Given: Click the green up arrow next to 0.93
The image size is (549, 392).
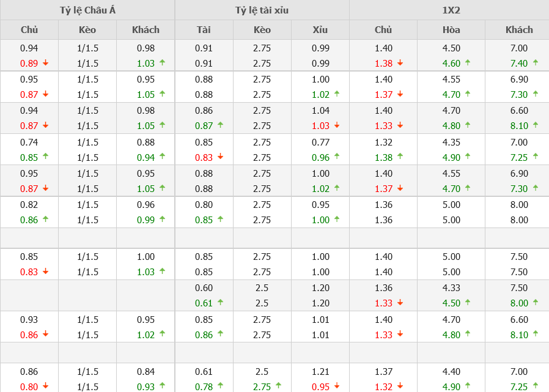Looking at the screenshot, I should [x=162, y=386].
